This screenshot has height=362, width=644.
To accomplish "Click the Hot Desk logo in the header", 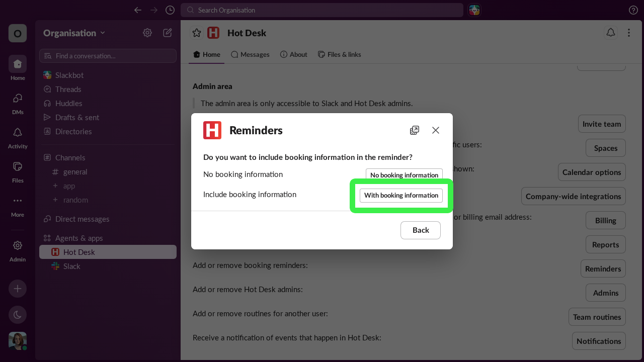I will coord(213,33).
